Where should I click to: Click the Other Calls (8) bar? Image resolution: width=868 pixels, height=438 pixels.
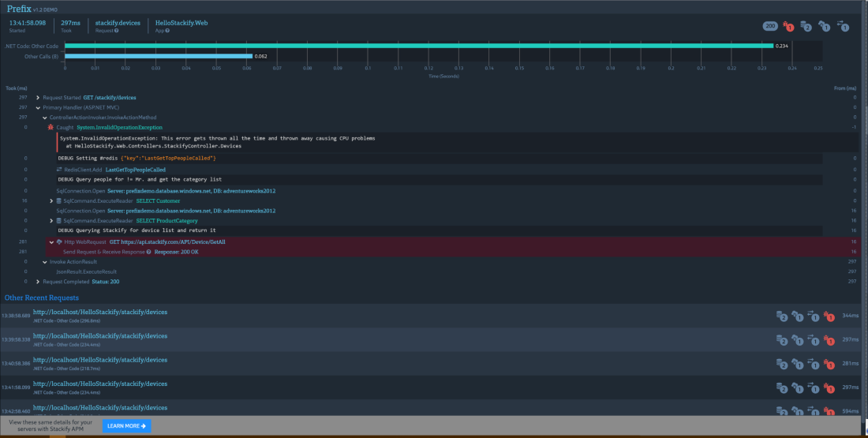[159, 56]
